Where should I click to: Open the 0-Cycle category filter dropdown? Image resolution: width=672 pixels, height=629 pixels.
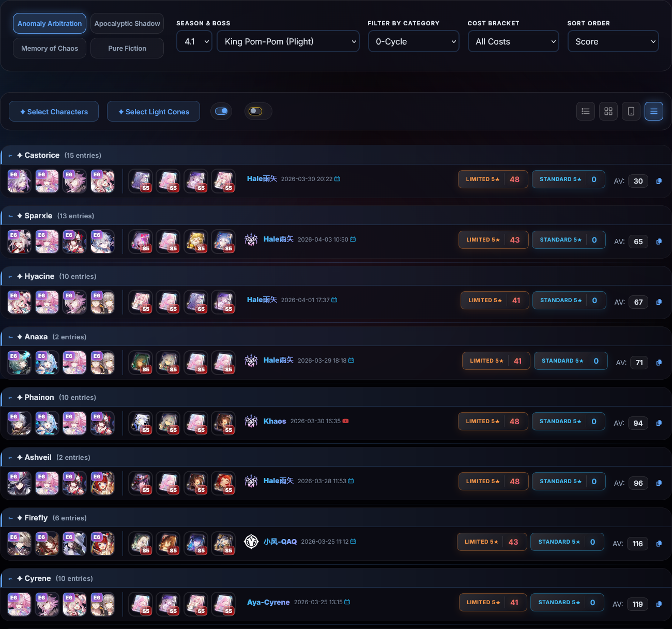414,41
